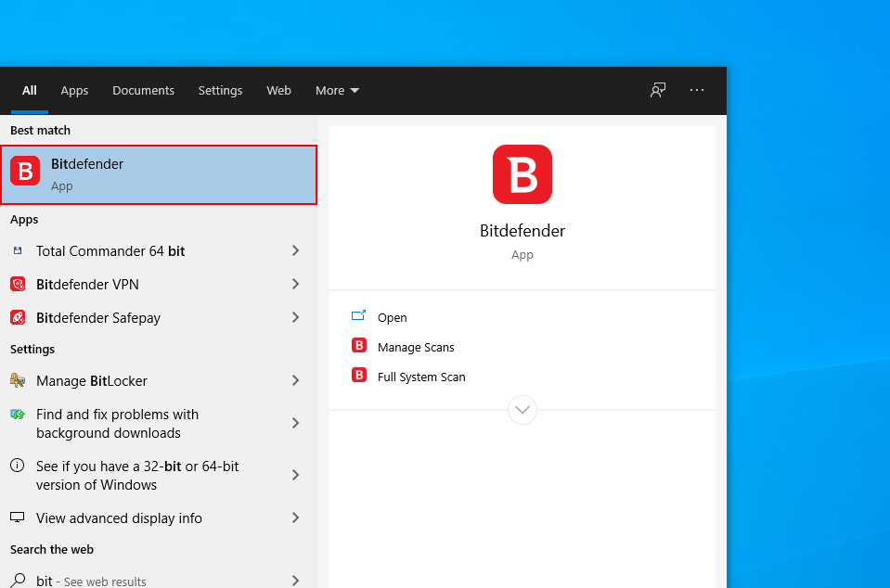Click the Bitdefender VPN app icon
890x588 pixels.
click(x=18, y=284)
